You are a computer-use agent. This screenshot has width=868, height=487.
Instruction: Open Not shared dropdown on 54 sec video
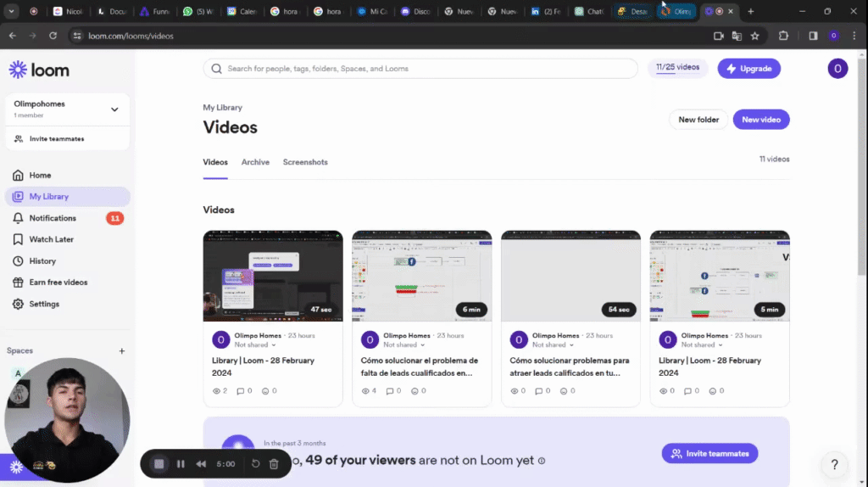[x=553, y=344]
